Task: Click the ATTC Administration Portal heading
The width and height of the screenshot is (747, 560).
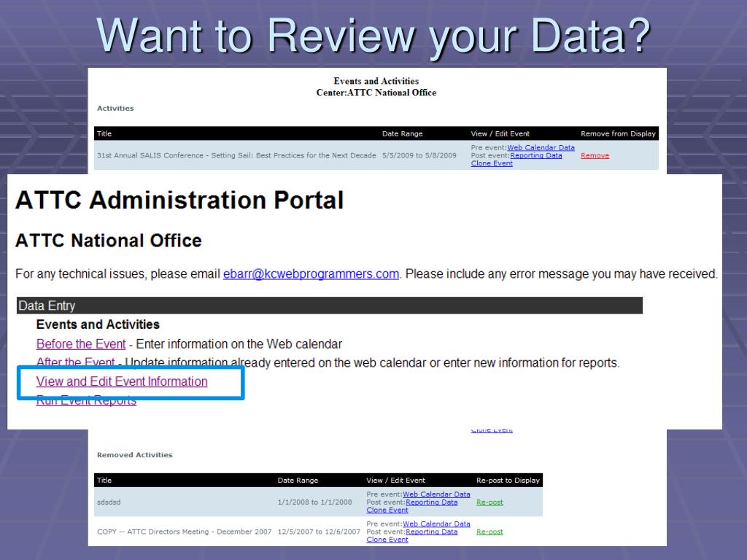Action: [x=179, y=200]
